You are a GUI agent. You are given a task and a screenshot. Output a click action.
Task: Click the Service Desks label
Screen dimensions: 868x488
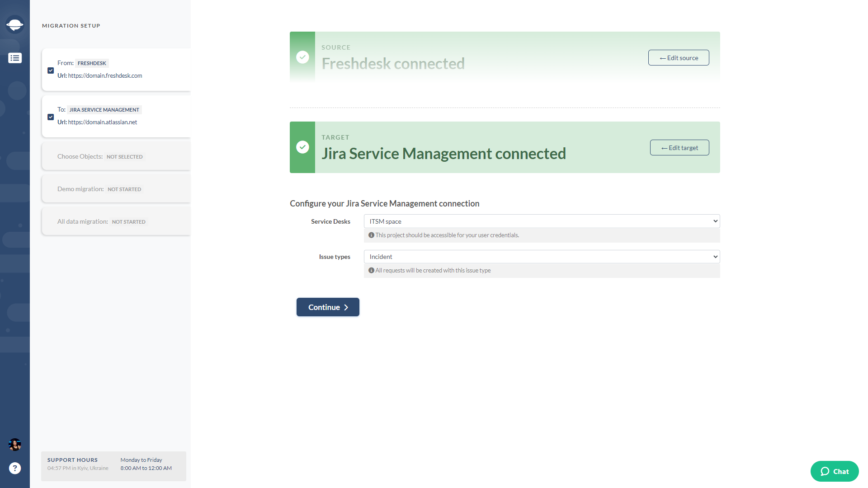coord(330,221)
